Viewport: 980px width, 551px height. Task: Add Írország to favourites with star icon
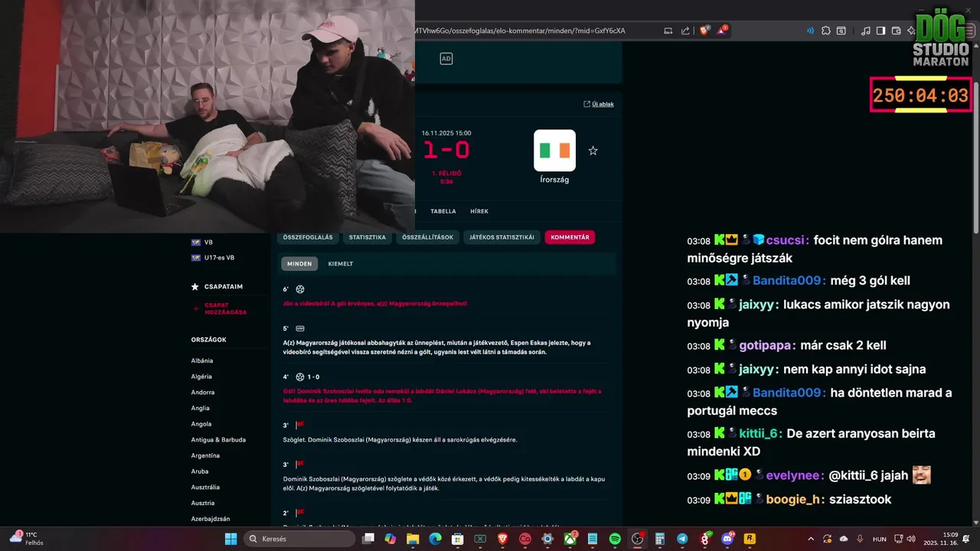click(x=593, y=151)
